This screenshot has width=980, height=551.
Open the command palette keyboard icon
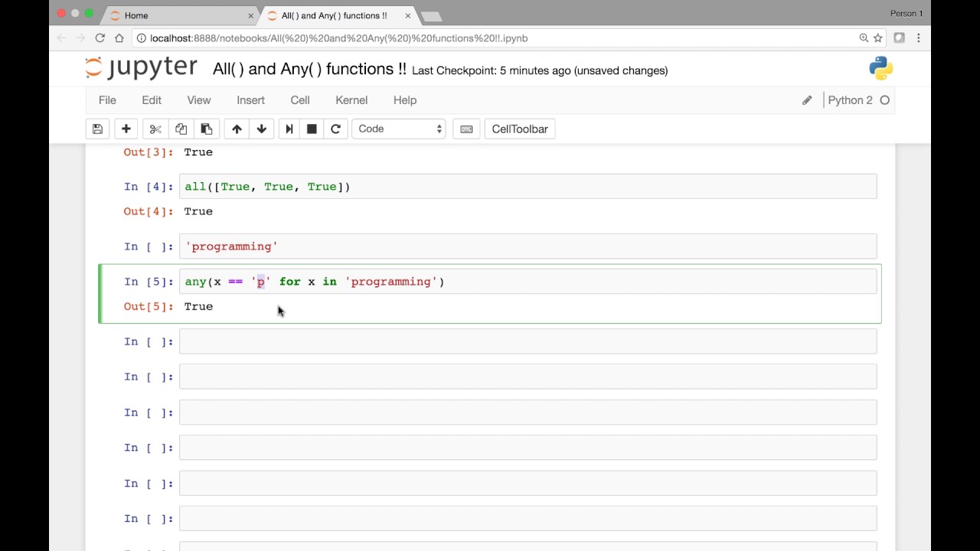tap(466, 129)
